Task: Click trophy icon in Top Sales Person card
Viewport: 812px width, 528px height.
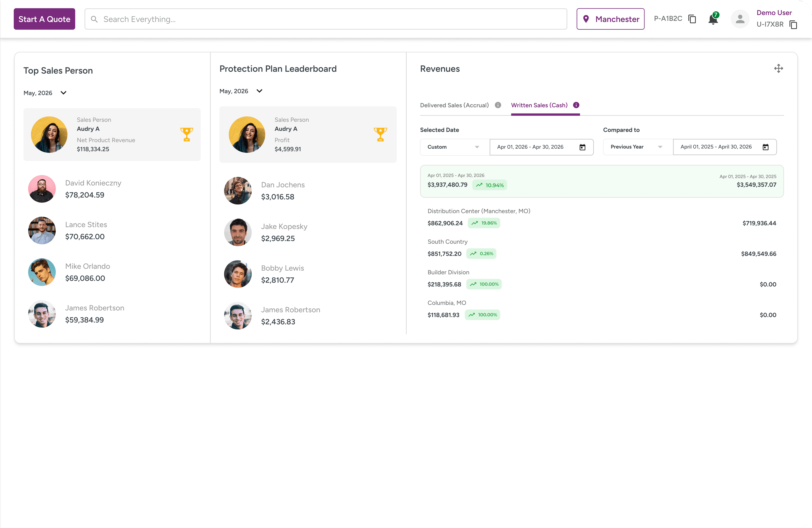Action: [x=187, y=134]
